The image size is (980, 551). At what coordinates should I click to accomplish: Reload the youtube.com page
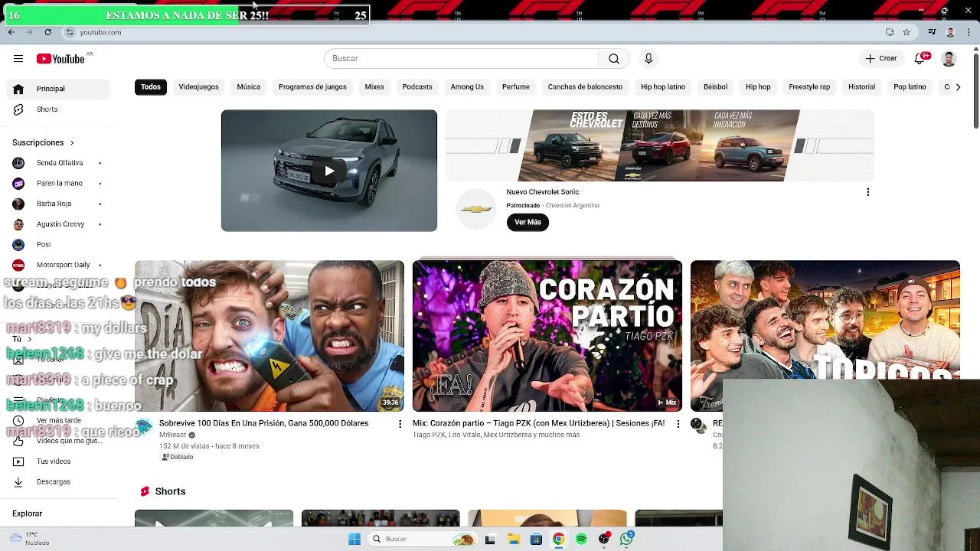point(47,32)
